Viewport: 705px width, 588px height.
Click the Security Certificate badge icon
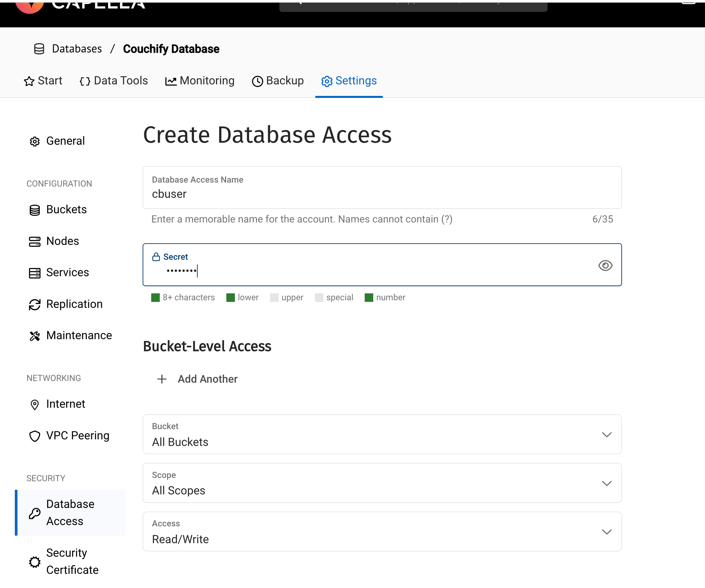click(x=35, y=562)
